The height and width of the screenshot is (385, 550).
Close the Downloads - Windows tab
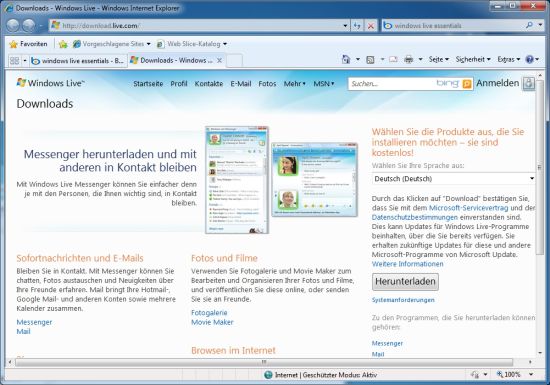[219, 60]
